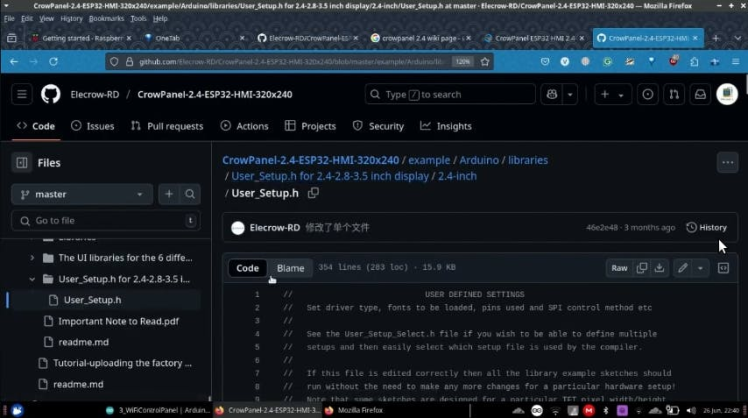Open the Elecrow-RD owner link in header
The height and width of the screenshot is (418, 748).
pyautogui.click(x=94, y=94)
